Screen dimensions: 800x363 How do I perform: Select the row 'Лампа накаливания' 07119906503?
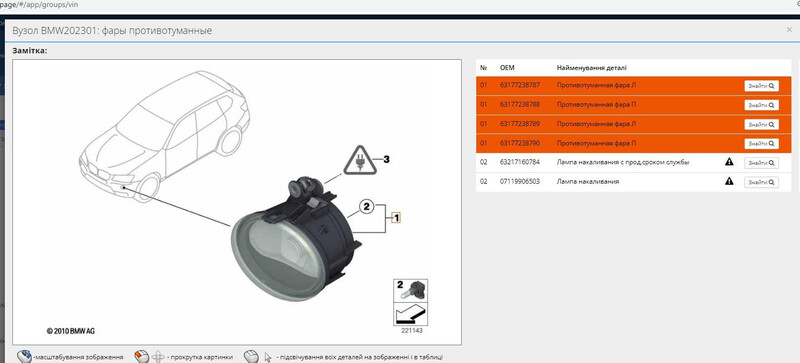pyautogui.click(x=633, y=182)
